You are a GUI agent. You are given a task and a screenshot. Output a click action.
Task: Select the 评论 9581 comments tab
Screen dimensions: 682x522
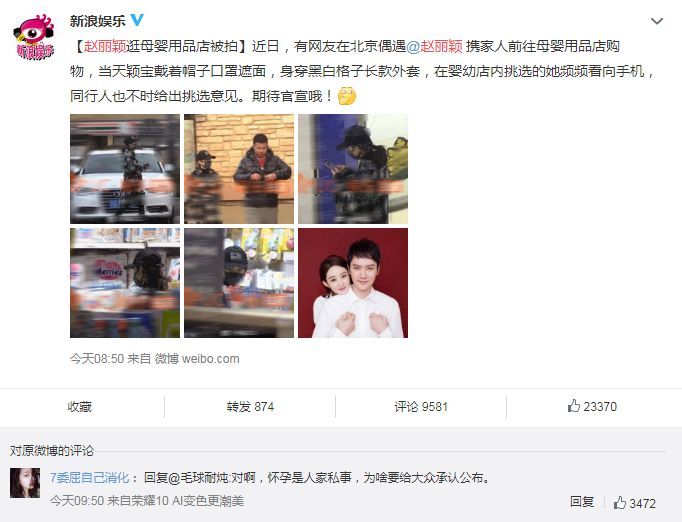[421, 407]
